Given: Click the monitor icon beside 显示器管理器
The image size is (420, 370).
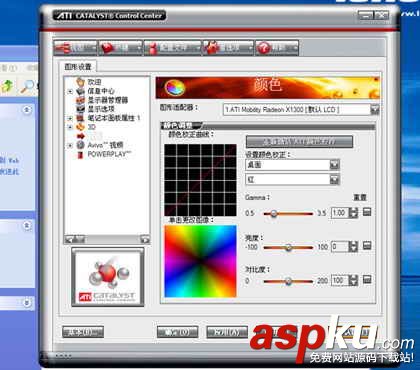Looking at the screenshot, I should coord(80,100).
